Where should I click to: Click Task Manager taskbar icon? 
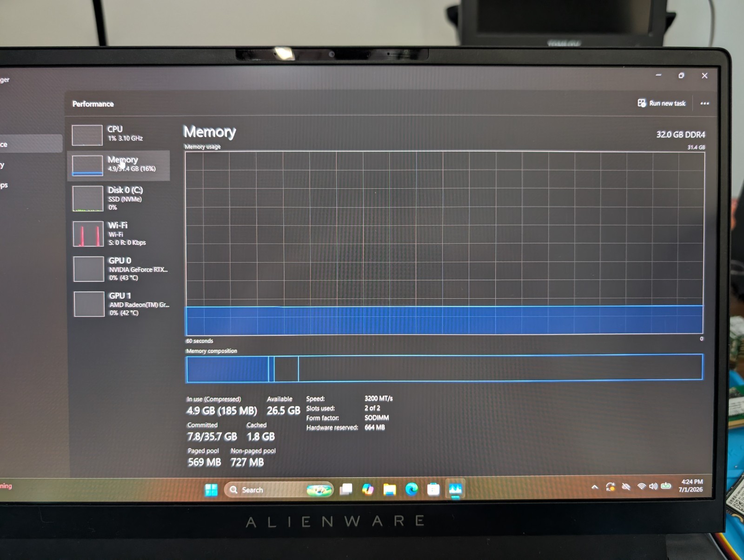(x=455, y=489)
